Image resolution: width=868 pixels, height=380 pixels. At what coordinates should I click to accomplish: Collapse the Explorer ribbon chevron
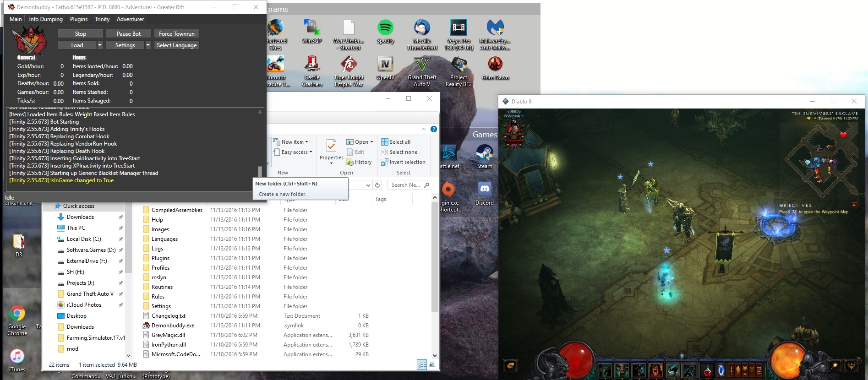424,129
